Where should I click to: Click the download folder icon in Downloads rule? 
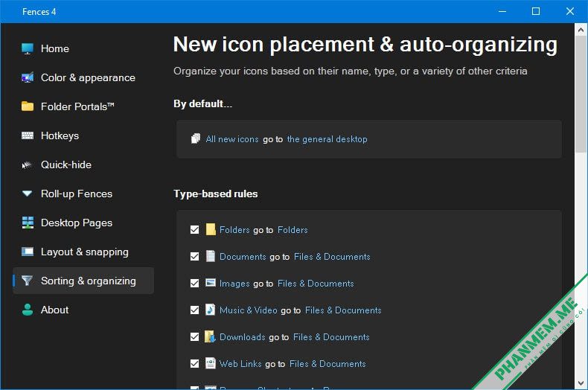click(211, 336)
